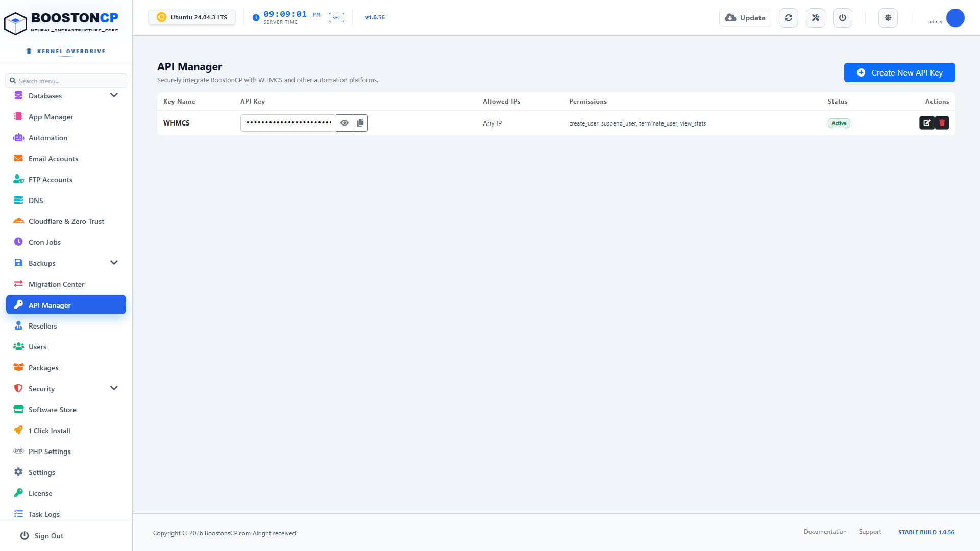Image resolution: width=980 pixels, height=551 pixels.
Task: Click the Migration Center arrows icon
Action: coord(18,284)
